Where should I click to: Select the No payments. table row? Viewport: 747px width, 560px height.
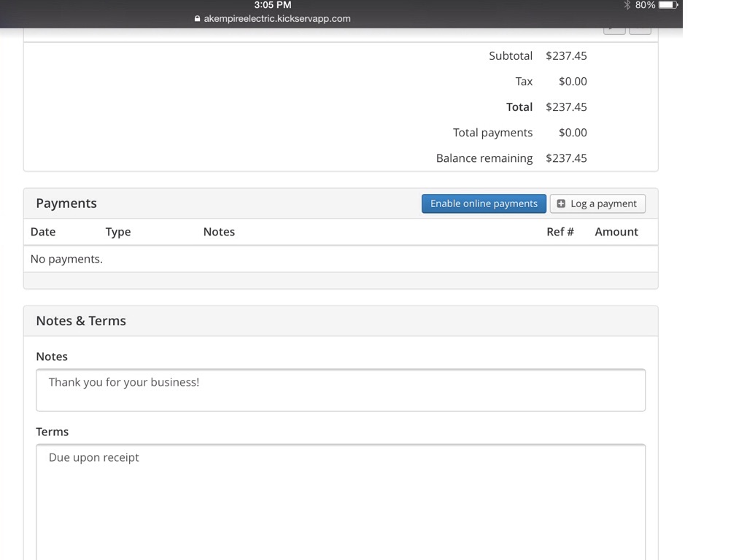click(x=66, y=259)
